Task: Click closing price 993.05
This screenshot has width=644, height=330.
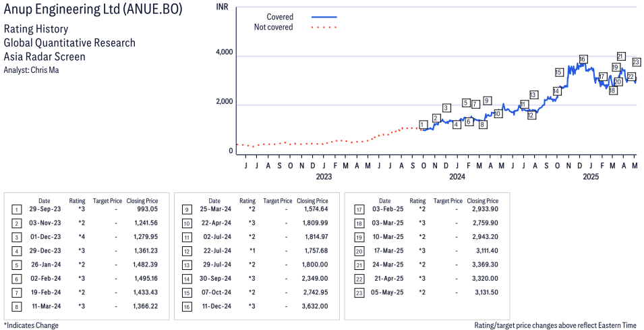Action: (146, 209)
